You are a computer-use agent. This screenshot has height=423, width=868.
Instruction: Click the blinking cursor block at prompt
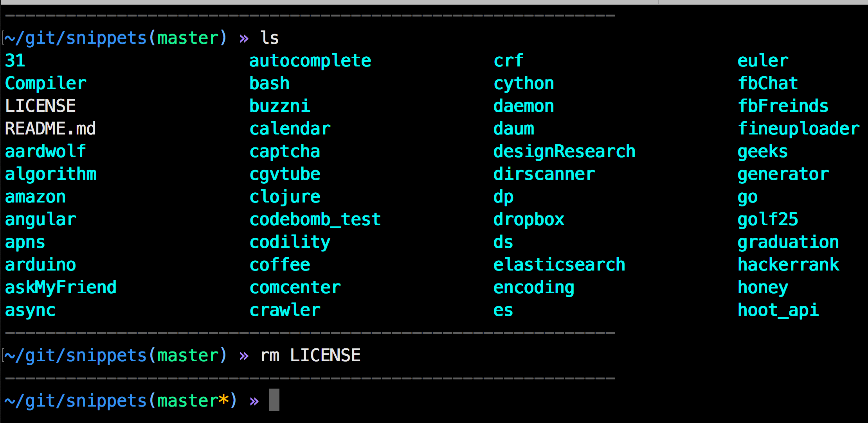pos(274,400)
